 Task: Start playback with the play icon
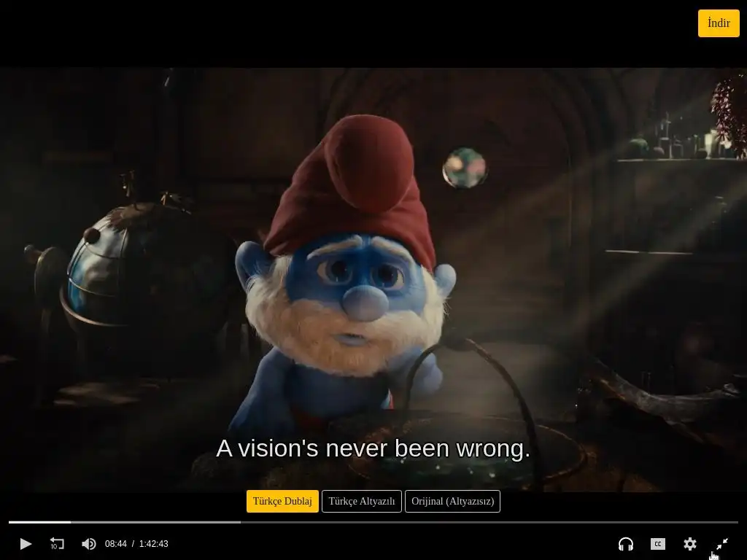coord(26,543)
